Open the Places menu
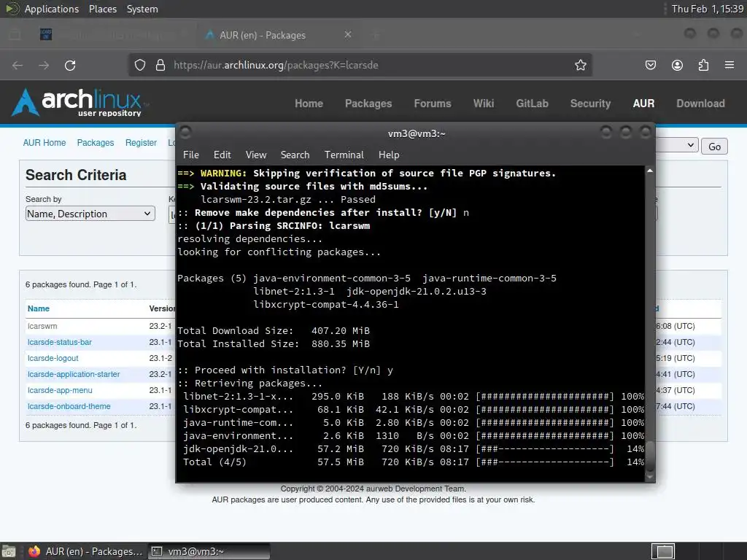Screen dimensions: 747x560 click(x=103, y=9)
